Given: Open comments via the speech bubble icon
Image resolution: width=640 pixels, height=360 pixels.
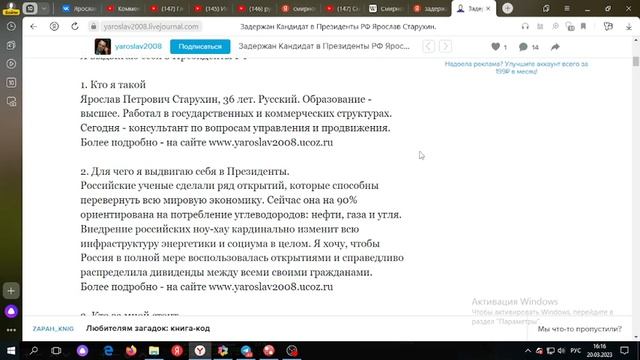Looking at the screenshot, I should tap(523, 47).
